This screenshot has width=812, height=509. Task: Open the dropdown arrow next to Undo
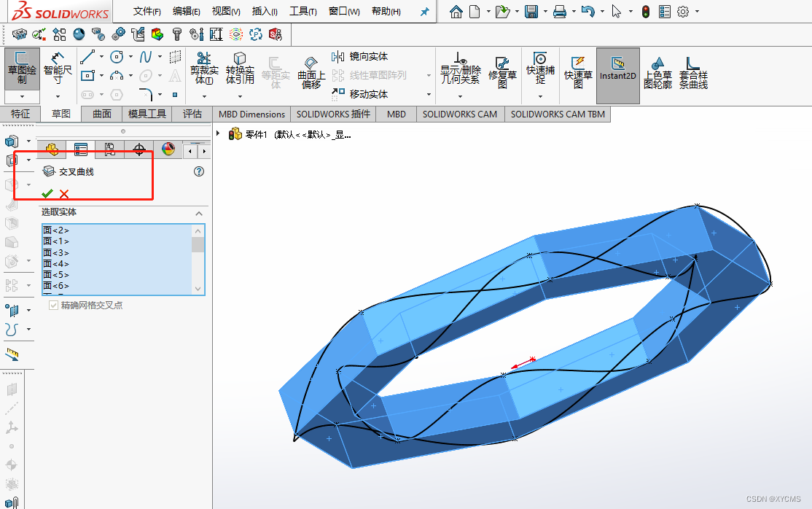(602, 12)
